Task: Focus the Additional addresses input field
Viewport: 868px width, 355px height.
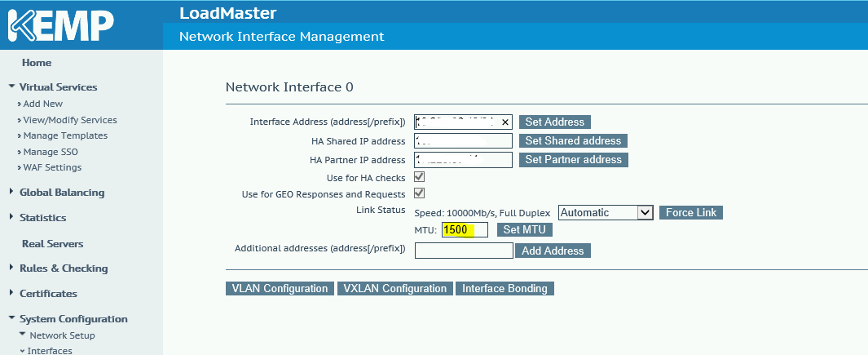Action: (464, 251)
